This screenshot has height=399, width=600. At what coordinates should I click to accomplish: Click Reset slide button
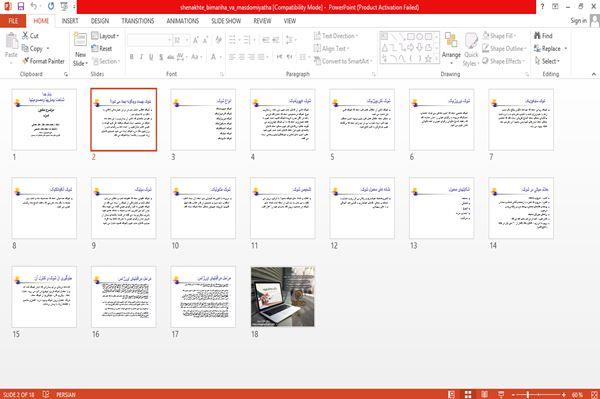[102, 48]
